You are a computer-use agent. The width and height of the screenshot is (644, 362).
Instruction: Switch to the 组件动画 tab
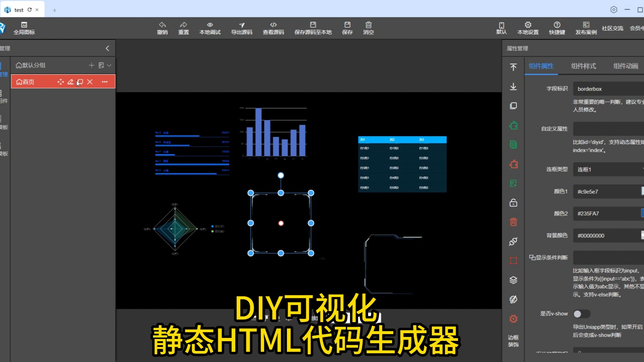click(625, 66)
